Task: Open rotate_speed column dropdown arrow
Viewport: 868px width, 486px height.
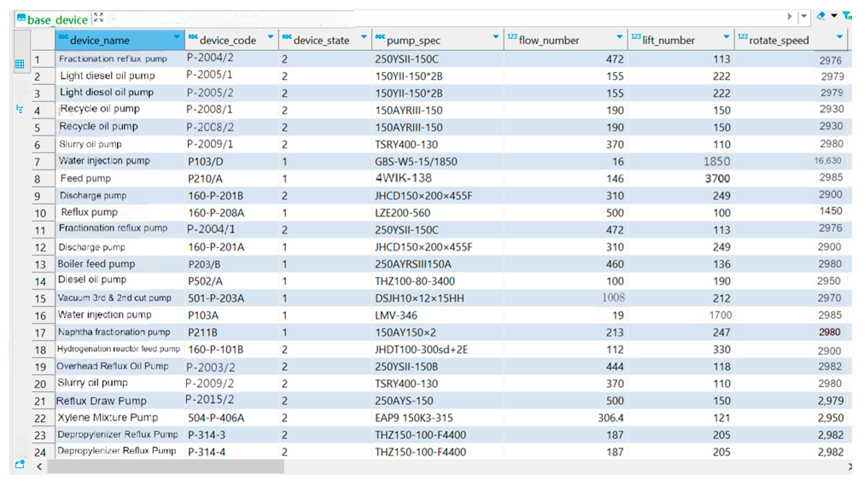Action: (x=839, y=37)
